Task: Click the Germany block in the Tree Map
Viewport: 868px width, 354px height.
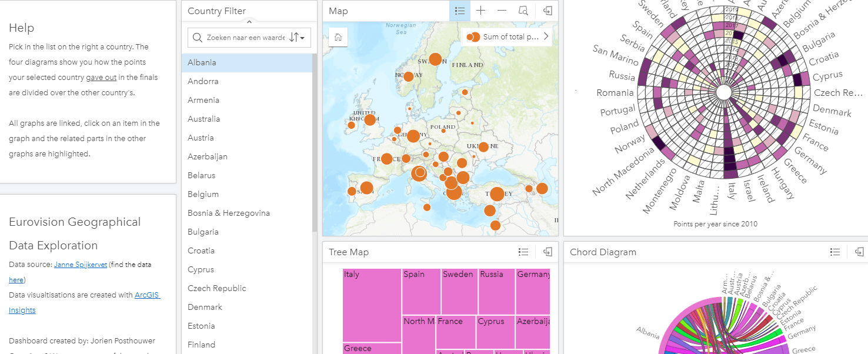Action: tap(533, 291)
